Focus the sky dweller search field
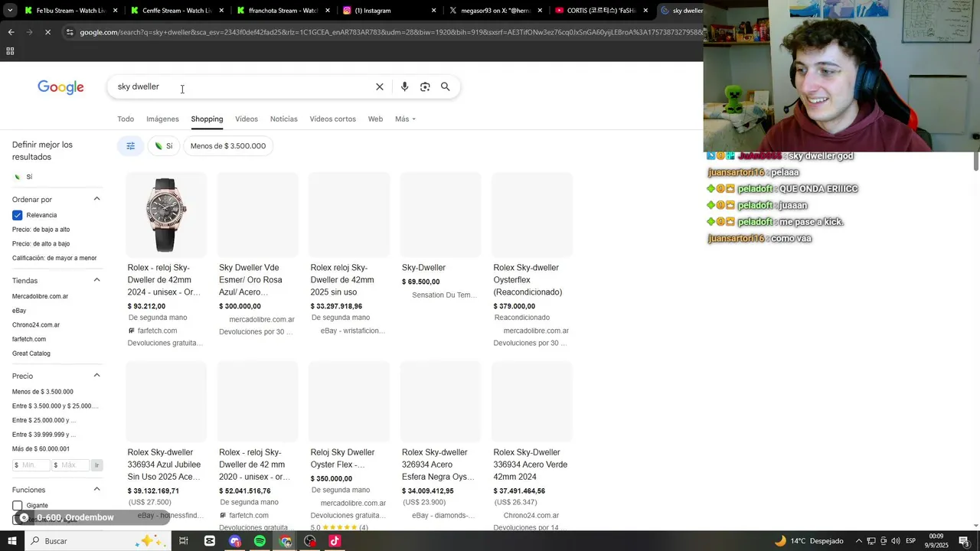Image resolution: width=980 pixels, height=551 pixels. [241, 86]
